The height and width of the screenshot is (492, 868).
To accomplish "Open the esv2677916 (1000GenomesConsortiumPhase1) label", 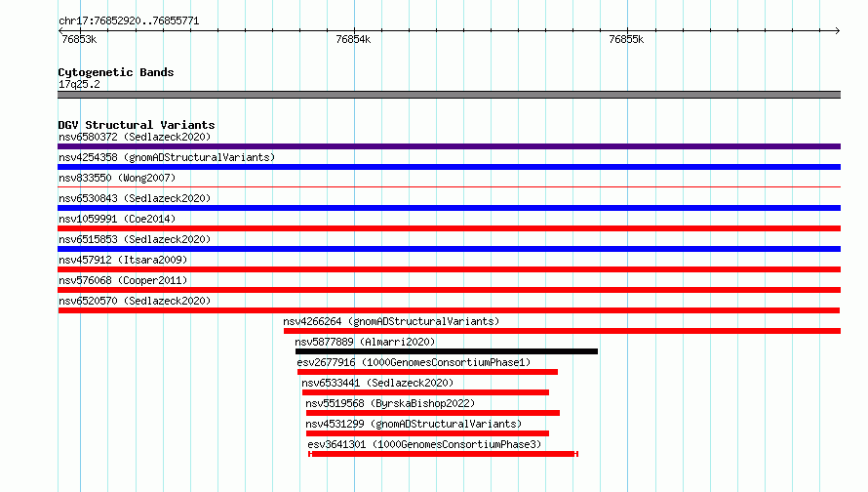I will (414, 362).
